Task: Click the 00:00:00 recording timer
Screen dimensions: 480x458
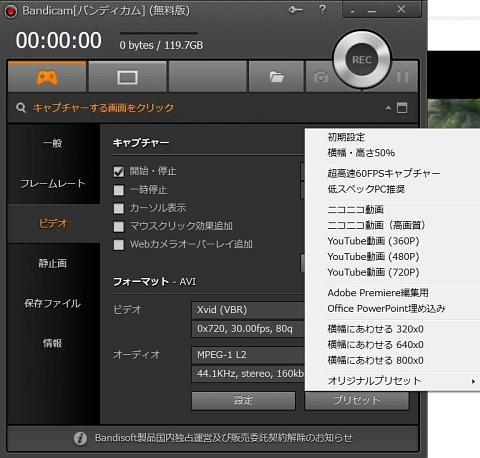Action: [59, 41]
